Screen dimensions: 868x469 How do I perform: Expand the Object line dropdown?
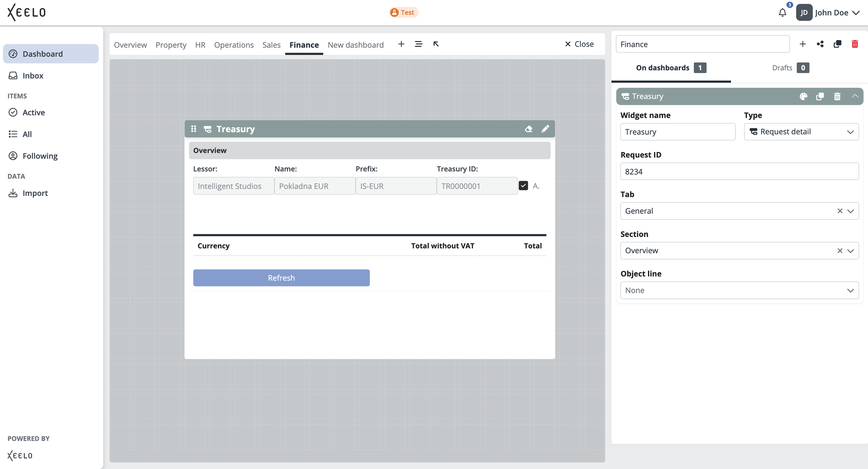[x=739, y=290]
